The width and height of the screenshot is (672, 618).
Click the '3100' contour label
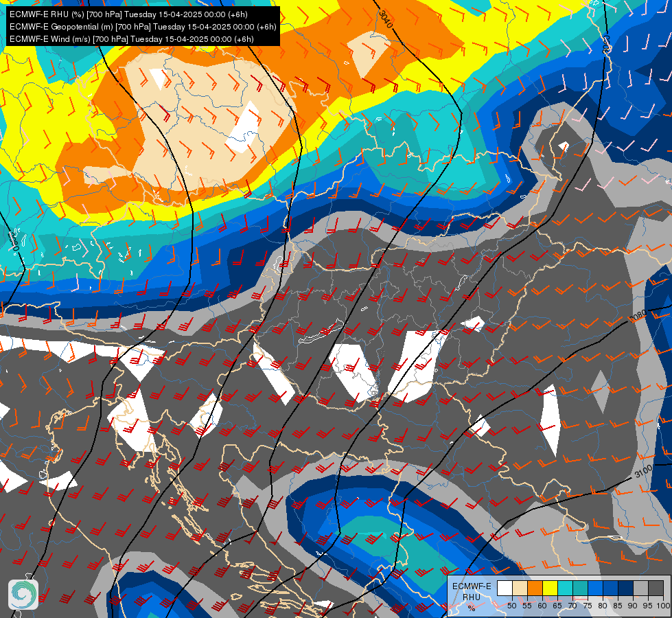[x=643, y=471]
